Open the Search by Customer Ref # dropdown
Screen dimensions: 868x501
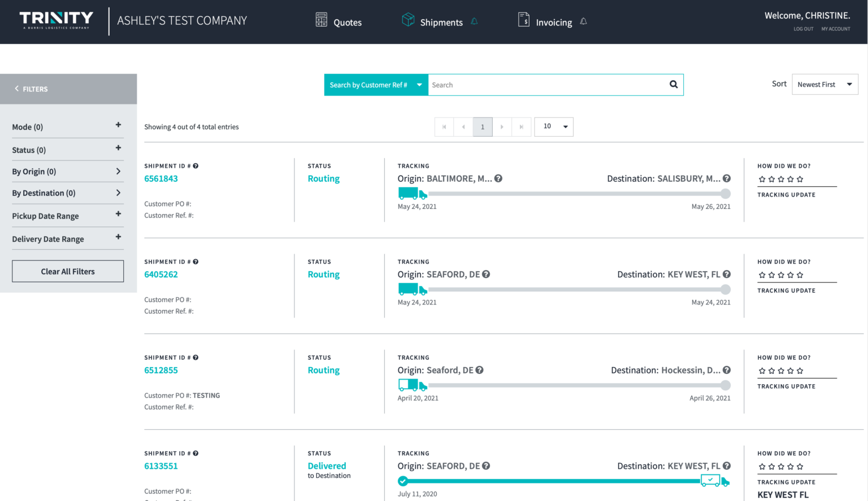pyautogui.click(x=376, y=85)
